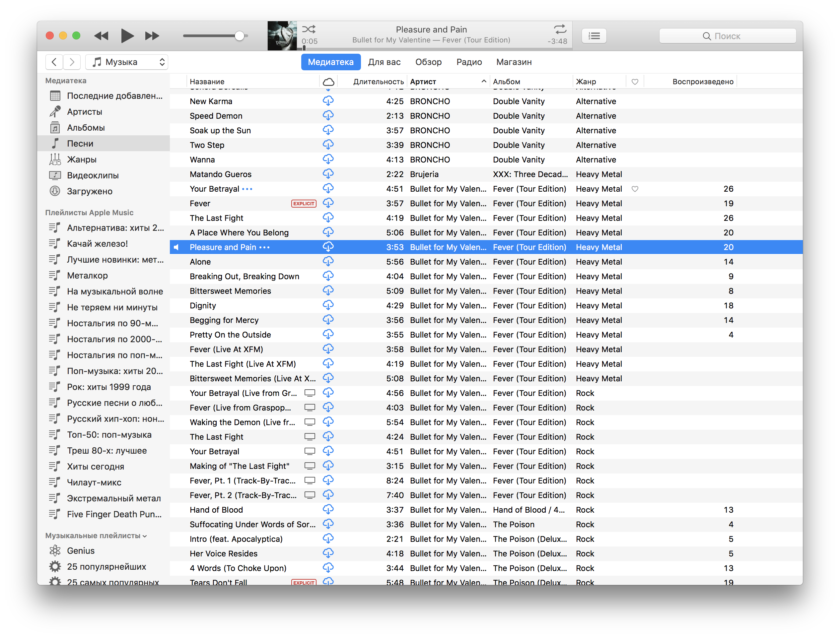
Task: Open the more options dots on Pleasure and Pain
Action: pos(264,247)
